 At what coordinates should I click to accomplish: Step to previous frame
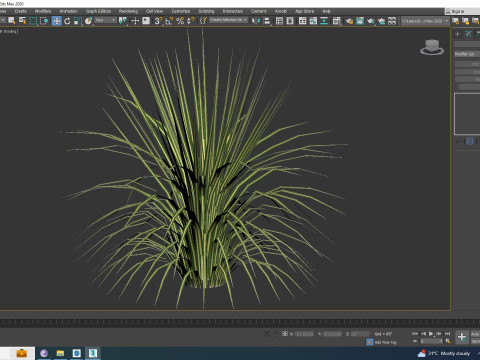[423, 333]
